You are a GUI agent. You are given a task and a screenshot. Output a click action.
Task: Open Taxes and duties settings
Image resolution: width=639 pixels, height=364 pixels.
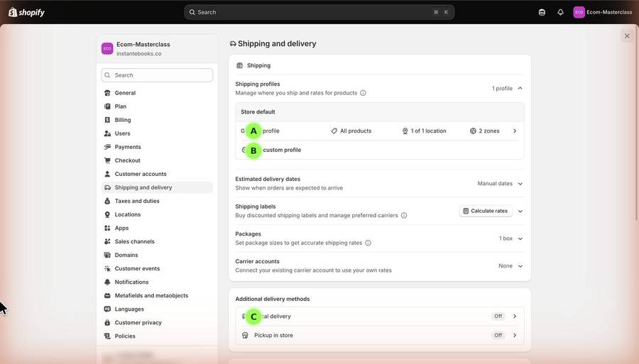(x=157, y=201)
